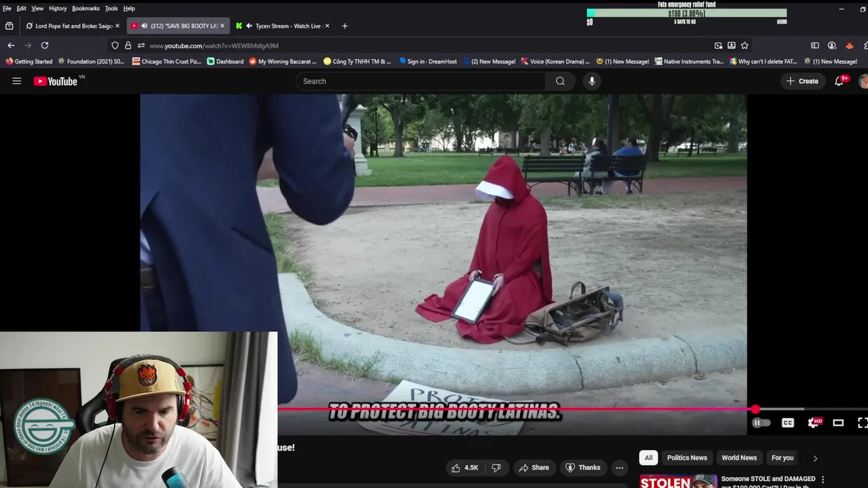View site security padlock info
This screenshot has height=488, width=868.
[128, 45]
